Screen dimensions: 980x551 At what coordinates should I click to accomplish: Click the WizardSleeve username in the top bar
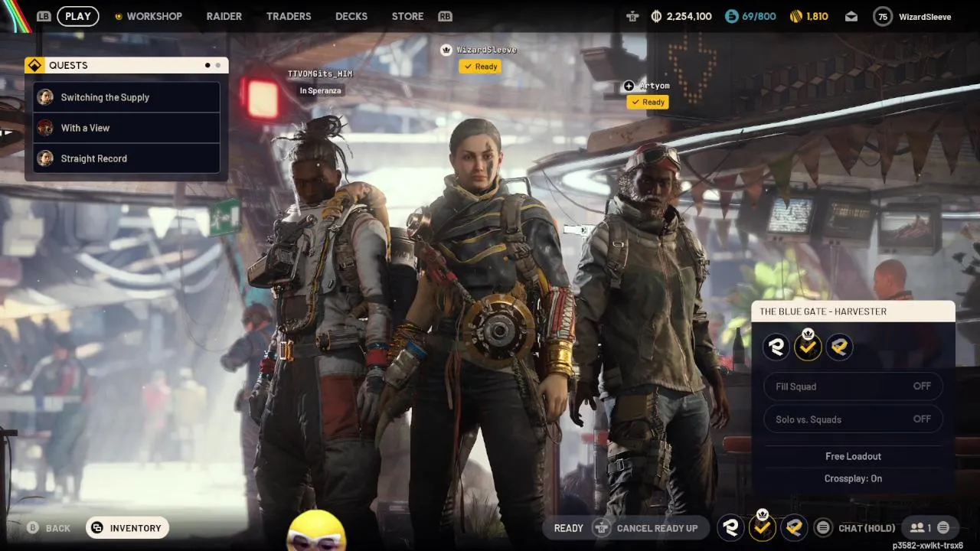925,16
